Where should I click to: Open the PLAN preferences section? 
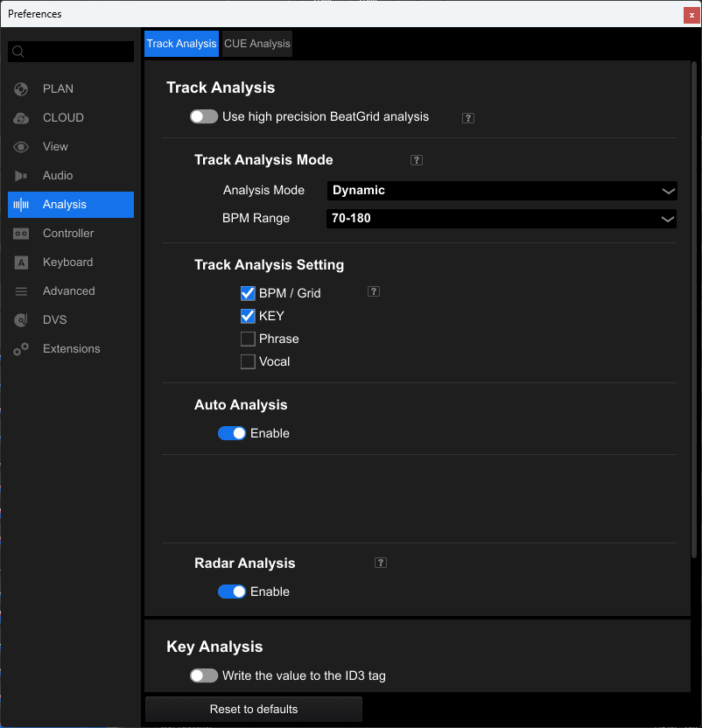pyautogui.click(x=71, y=88)
